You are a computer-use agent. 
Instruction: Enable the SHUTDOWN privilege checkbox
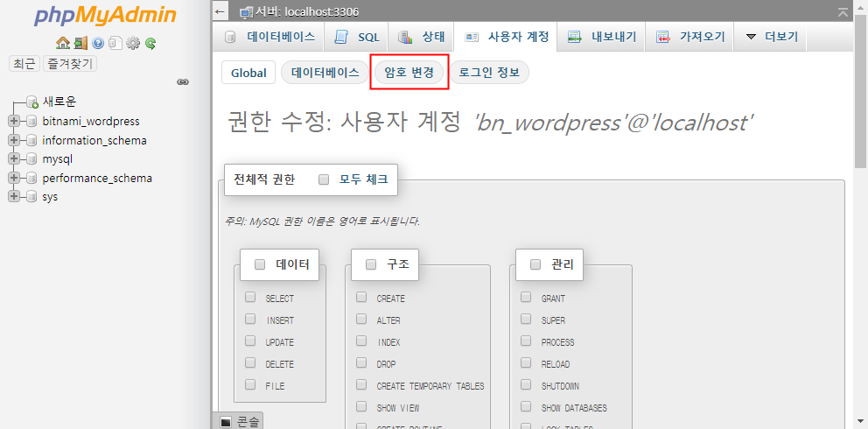(x=526, y=384)
